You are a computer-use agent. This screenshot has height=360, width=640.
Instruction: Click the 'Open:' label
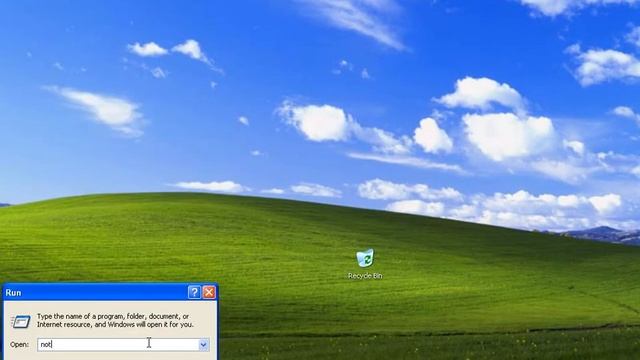[20, 344]
